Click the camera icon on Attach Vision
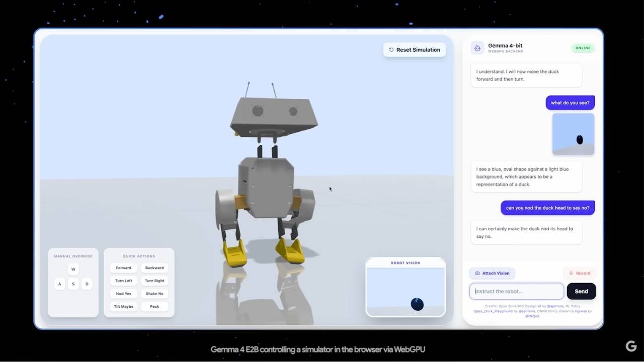The image size is (644, 362). coord(477,273)
